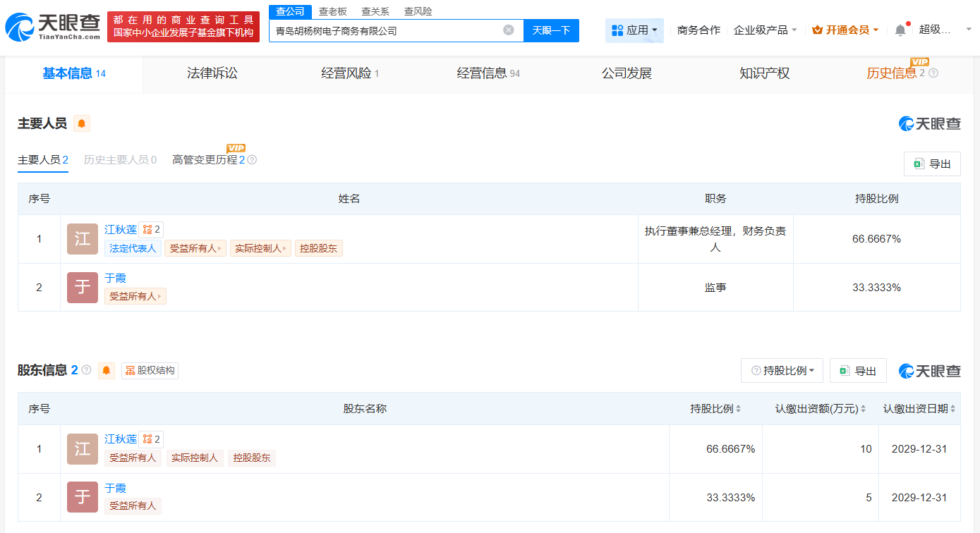Open notifications via top-right bell icon
Viewport: 980px width, 533px height.
click(x=900, y=30)
